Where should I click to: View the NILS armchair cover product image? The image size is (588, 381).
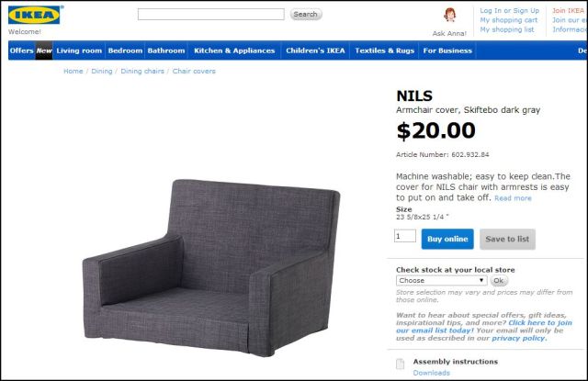[x=211, y=268]
